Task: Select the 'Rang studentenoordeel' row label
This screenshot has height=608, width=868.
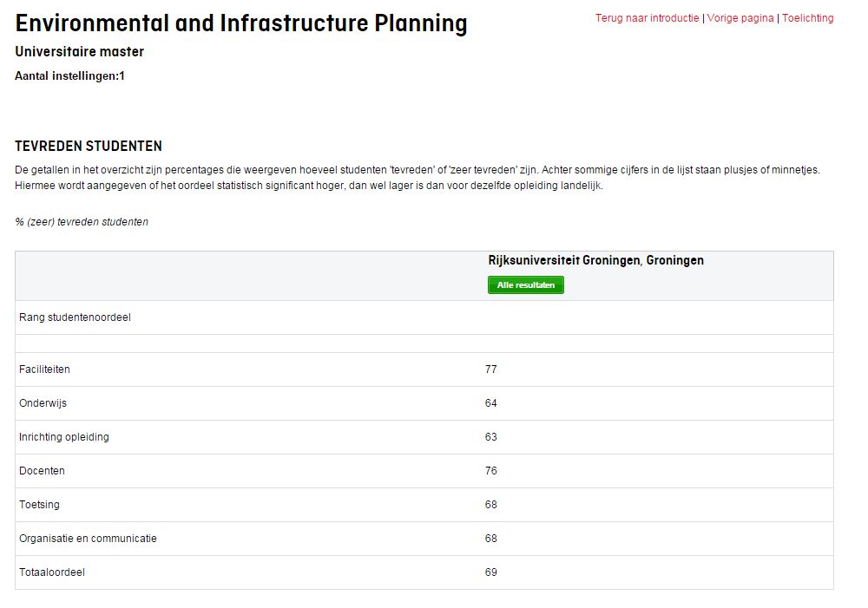Action: (x=75, y=317)
